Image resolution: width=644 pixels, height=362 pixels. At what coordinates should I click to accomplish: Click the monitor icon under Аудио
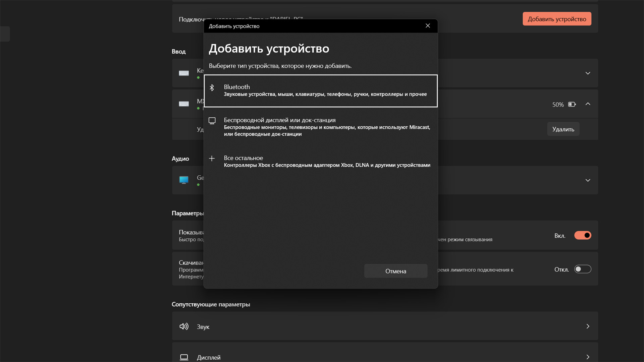[184, 180]
